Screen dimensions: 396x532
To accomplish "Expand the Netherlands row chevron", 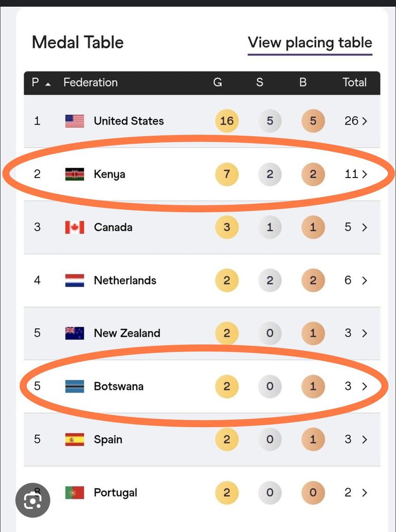I will [x=365, y=280].
